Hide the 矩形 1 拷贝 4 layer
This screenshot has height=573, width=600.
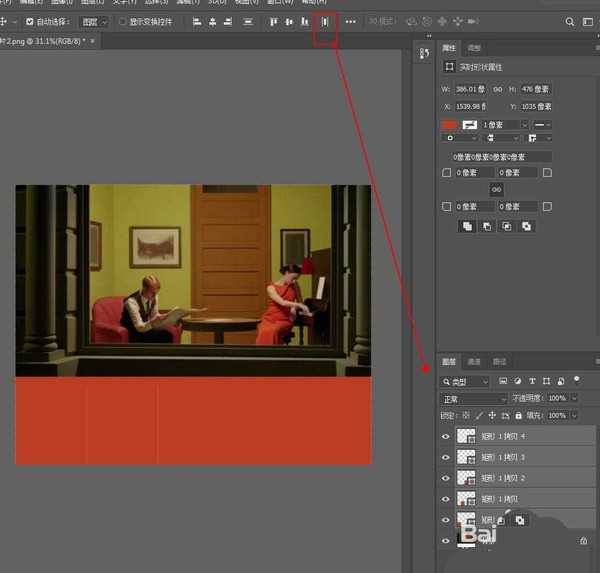(x=446, y=436)
